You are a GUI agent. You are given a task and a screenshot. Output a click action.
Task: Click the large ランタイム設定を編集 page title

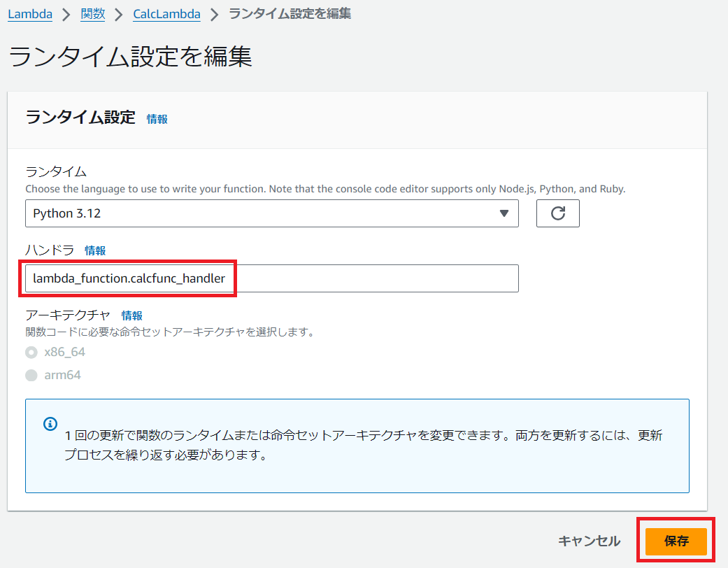click(130, 57)
